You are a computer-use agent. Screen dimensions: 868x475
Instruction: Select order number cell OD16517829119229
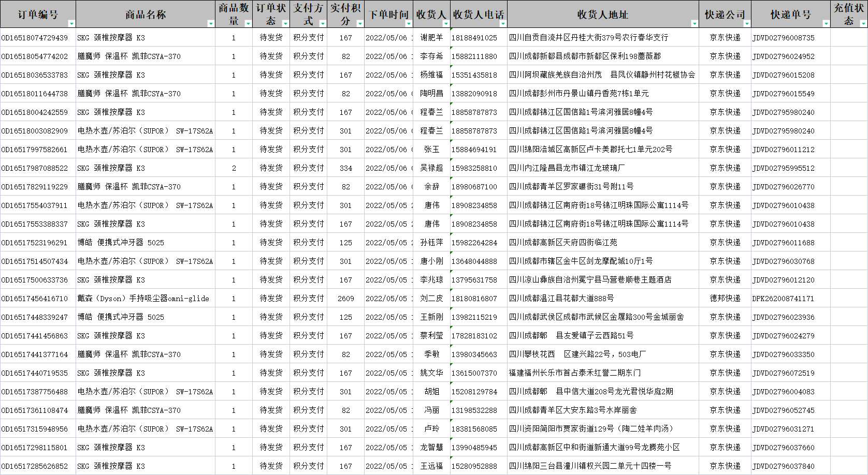coord(38,187)
